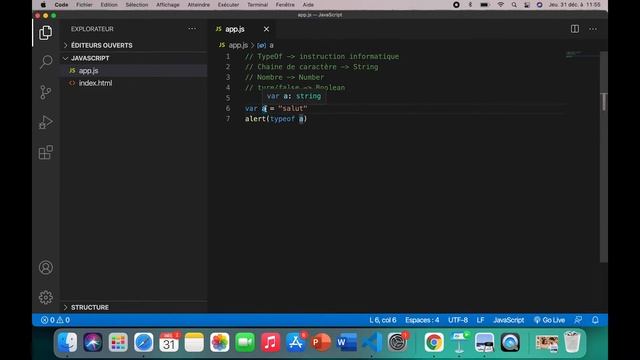Launch Safari from the Dock
Screen dimensions: 640x360
[144, 342]
